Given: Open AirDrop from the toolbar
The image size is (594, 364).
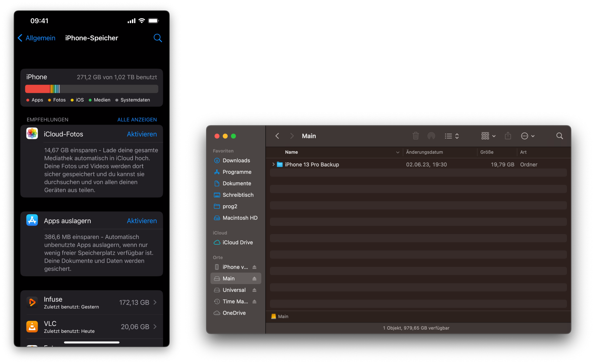Looking at the screenshot, I should click(432, 136).
